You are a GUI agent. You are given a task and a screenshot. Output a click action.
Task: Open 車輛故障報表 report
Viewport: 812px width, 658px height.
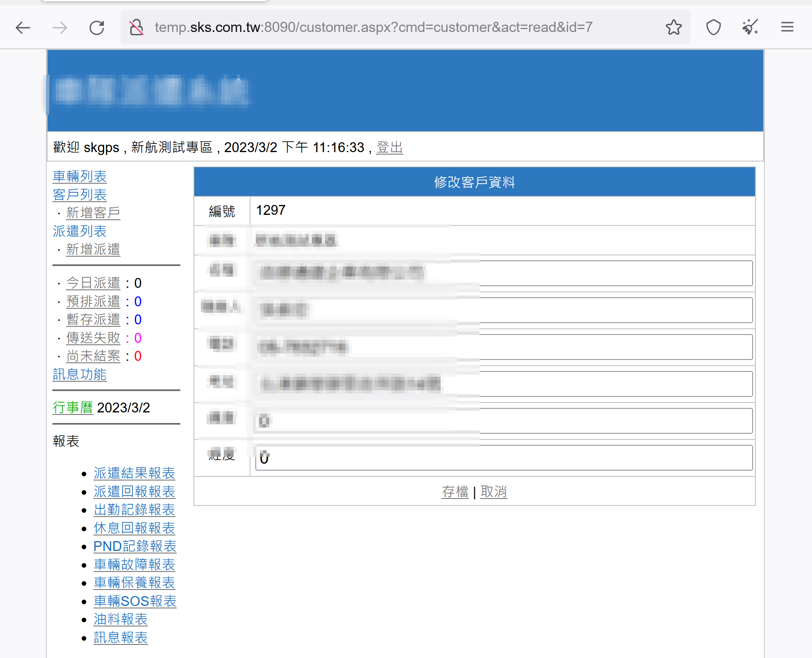point(134,565)
